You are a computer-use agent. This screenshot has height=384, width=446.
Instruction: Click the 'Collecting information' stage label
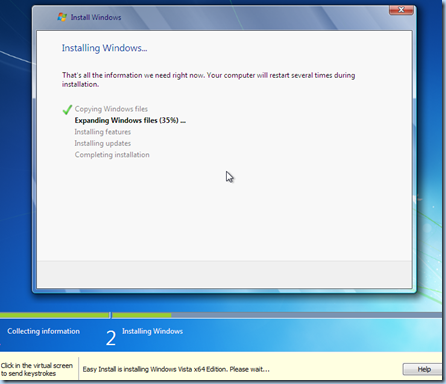click(x=44, y=331)
